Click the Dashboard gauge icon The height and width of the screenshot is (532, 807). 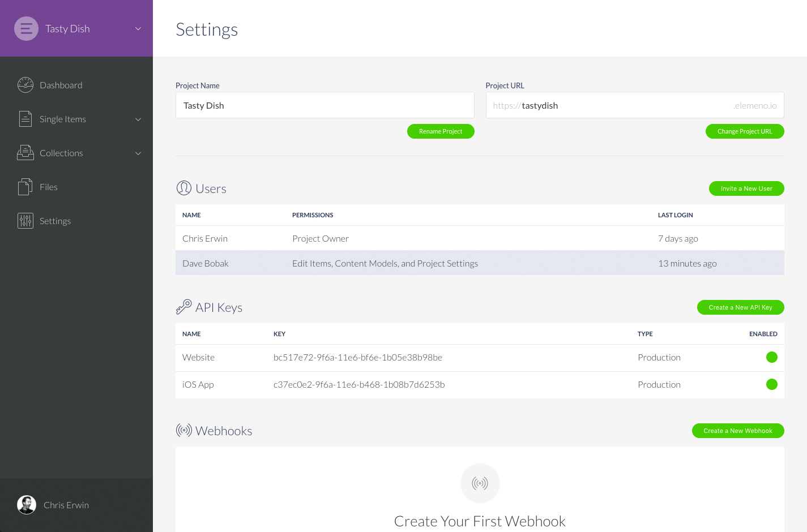(25, 85)
